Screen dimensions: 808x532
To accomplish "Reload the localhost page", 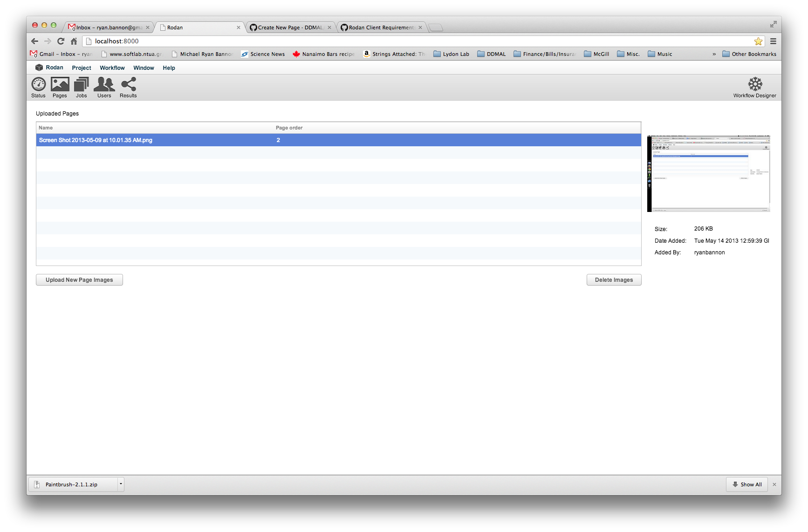I will click(x=61, y=41).
